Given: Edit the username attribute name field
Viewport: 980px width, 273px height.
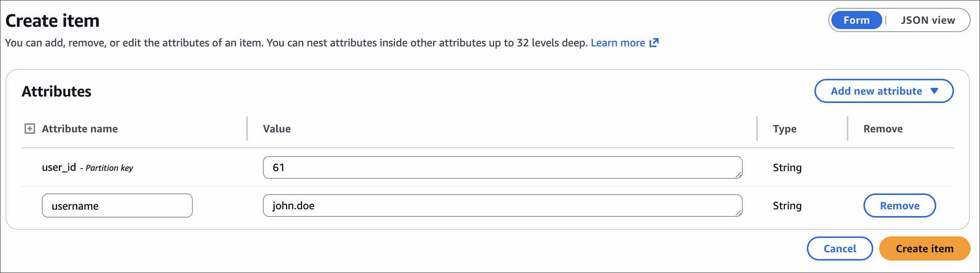Looking at the screenshot, I should click(x=117, y=206).
